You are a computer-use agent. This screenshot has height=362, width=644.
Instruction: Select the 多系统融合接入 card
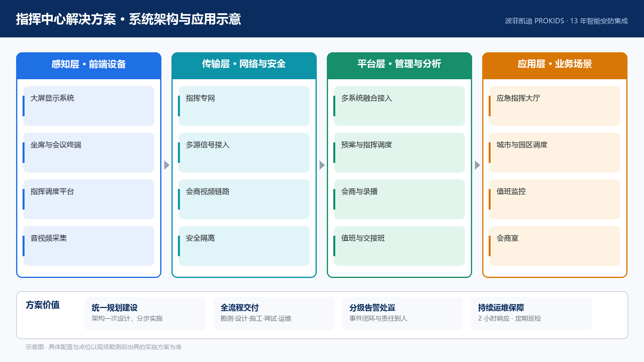pos(399,106)
